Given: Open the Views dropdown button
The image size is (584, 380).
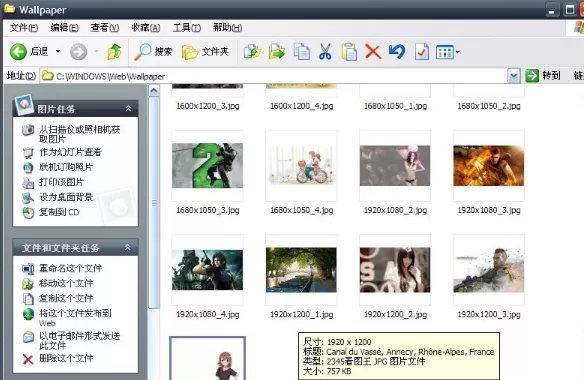Looking at the screenshot, I should pyautogui.click(x=447, y=52).
